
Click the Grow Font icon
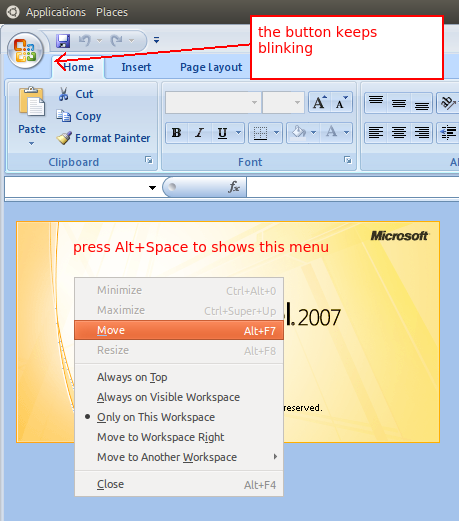[x=319, y=102]
